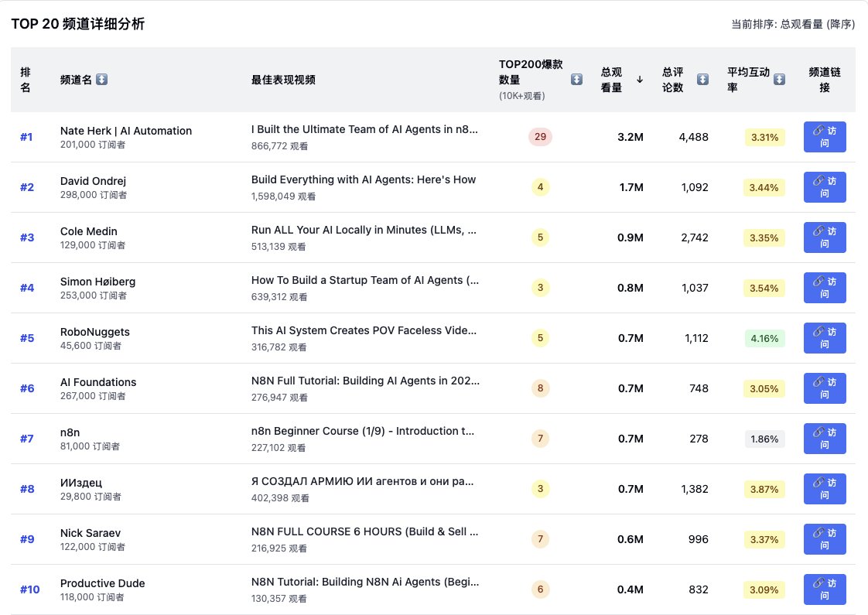868x615 pixels.
Task: Click the 频道链接 column header
Action: point(824,80)
